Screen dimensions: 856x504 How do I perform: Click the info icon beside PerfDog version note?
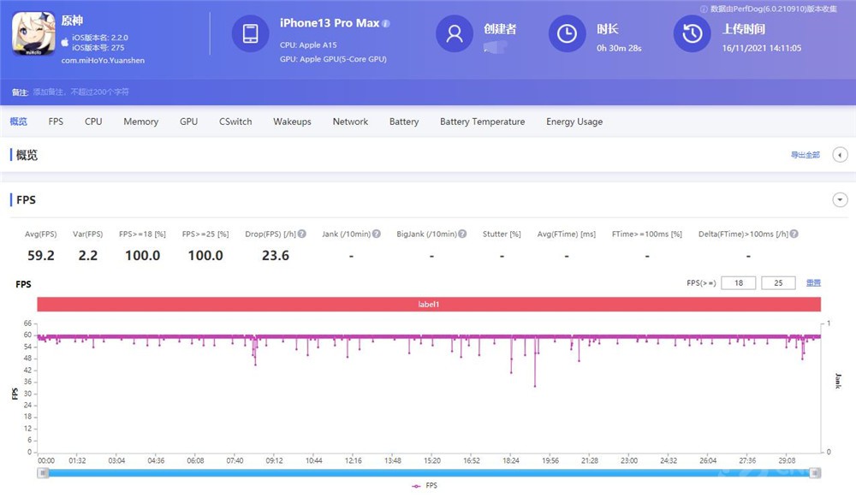(704, 9)
